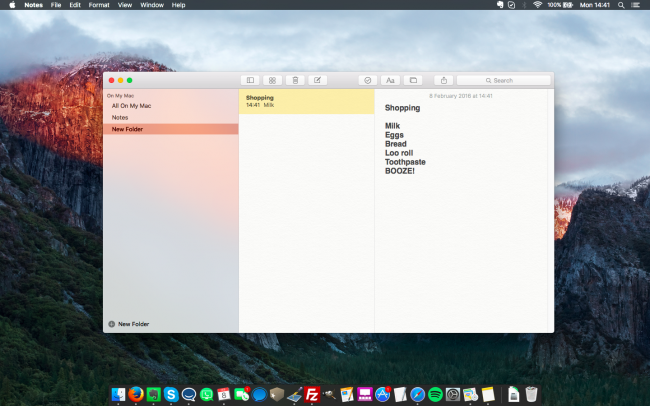Select the highlighted New Folder item
This screenshot has height=406, width=650.
pos(171,129)
